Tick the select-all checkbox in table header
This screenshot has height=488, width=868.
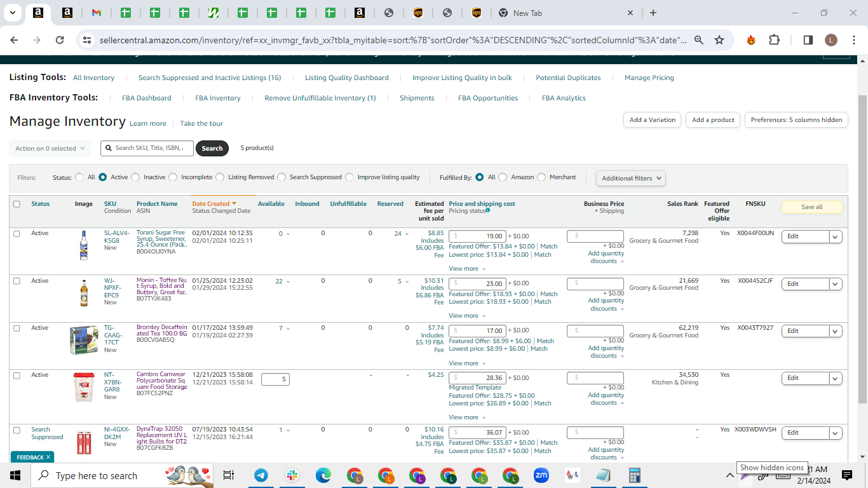(17, 204)
